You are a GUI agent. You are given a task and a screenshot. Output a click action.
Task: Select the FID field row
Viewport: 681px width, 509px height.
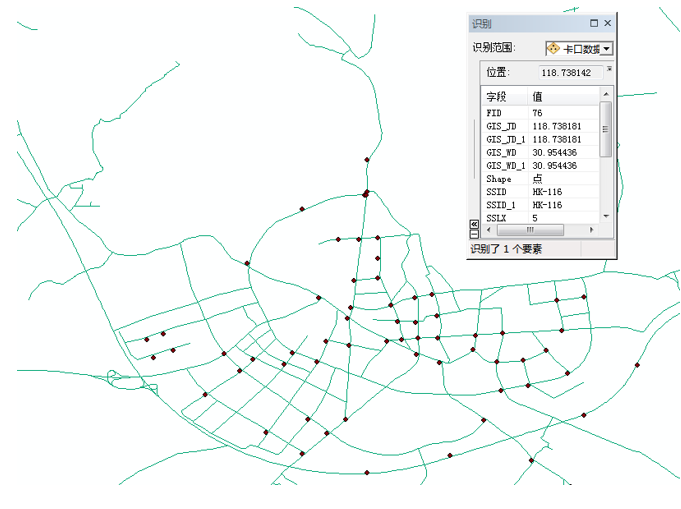click(541, 113)
